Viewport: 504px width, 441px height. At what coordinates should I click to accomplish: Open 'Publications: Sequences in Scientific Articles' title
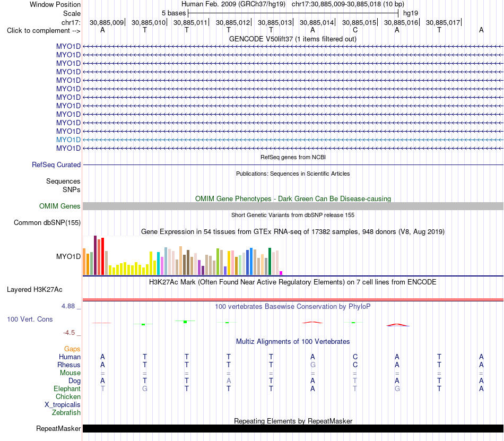point(293,174)
